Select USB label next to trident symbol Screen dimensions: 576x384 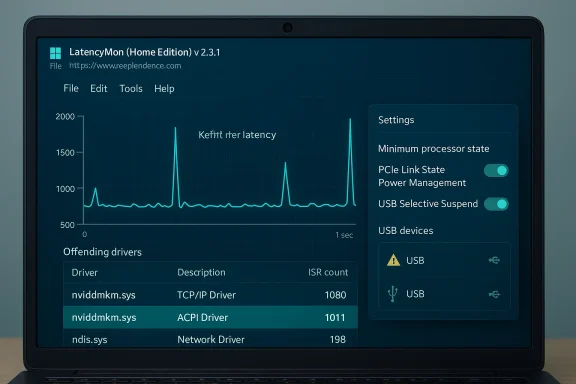point(415,294)
